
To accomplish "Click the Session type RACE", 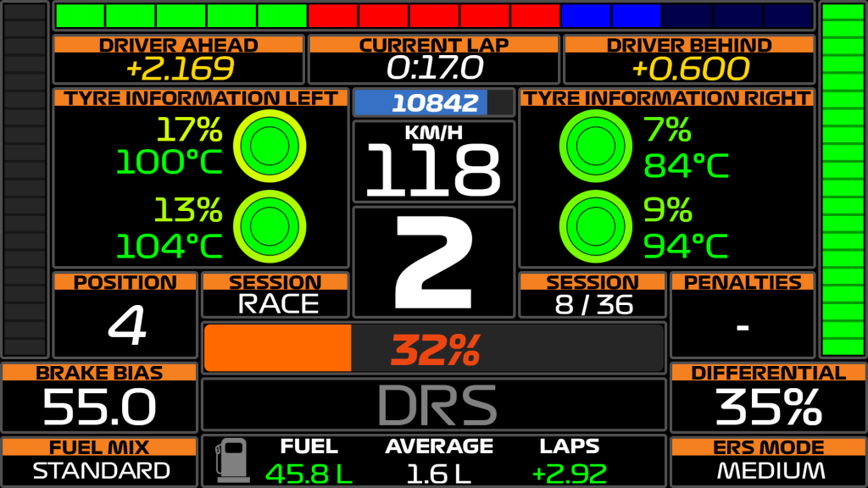I will coord(278,304).
